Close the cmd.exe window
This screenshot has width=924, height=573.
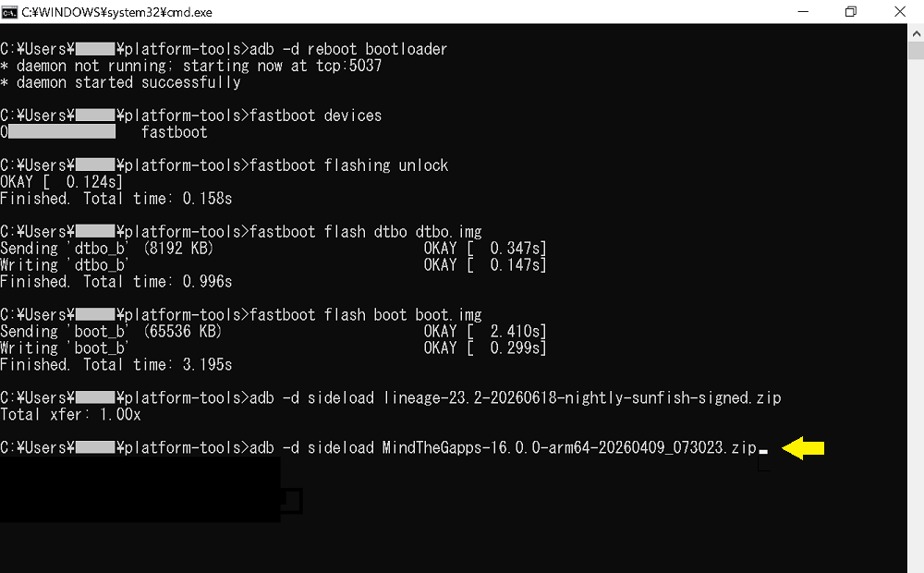(899, 12)
